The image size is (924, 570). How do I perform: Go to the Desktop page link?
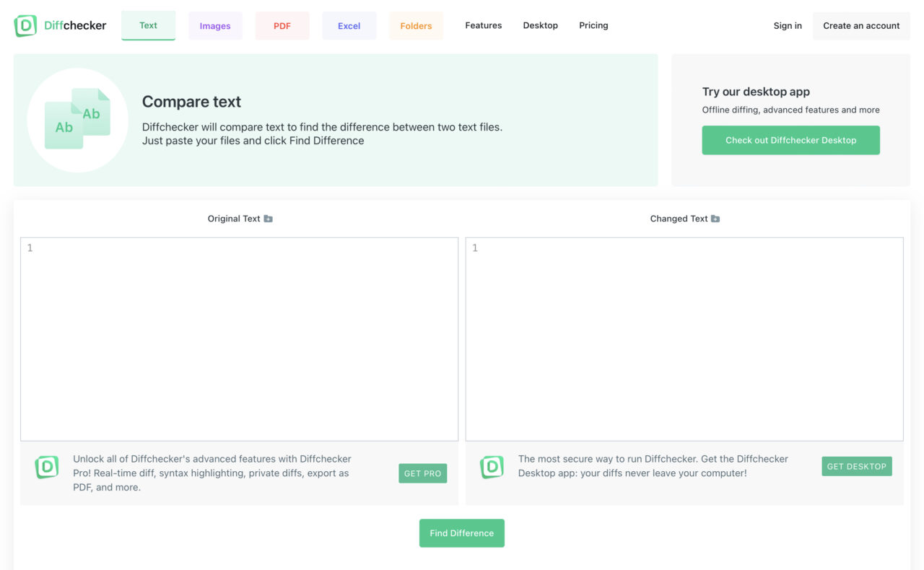coord(540,25)
